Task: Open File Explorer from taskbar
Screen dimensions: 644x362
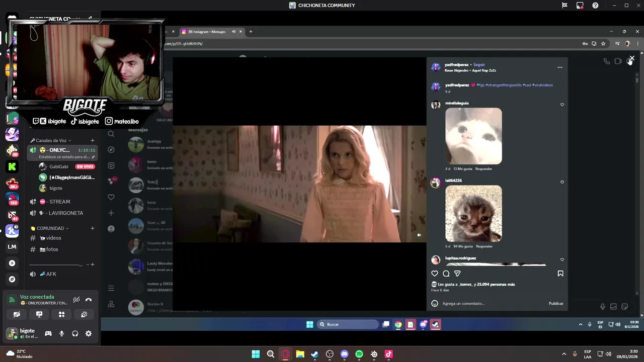Action: click(x=300, y=354)
